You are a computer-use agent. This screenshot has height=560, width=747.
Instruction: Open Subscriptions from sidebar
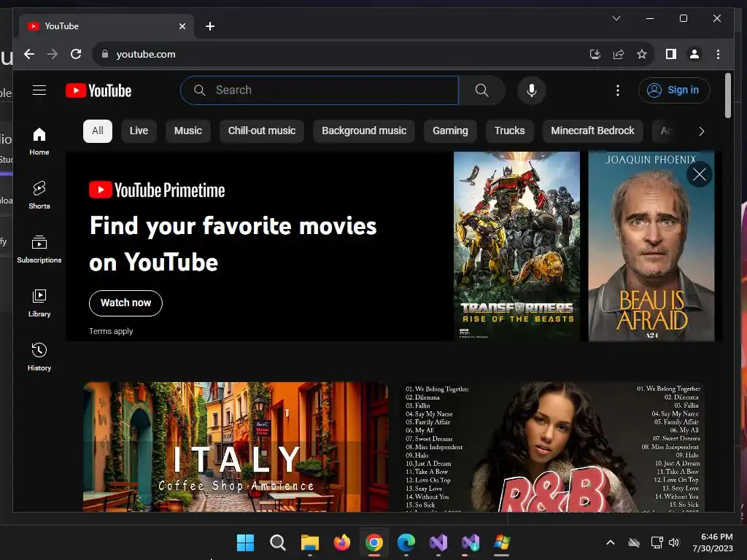pyautogui.click(x=39, y=249)
